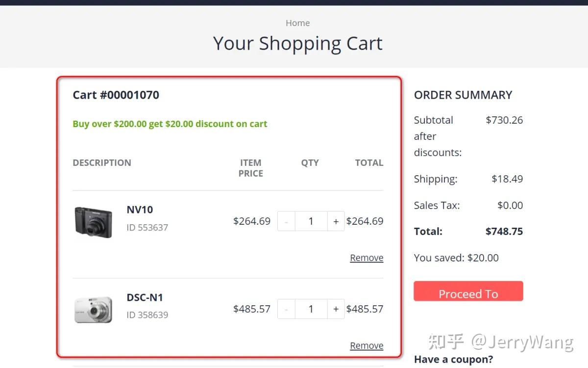This screenshot has width=588, height=368.
Task: Select the product ID 553637 text
Action: (147, 227)
